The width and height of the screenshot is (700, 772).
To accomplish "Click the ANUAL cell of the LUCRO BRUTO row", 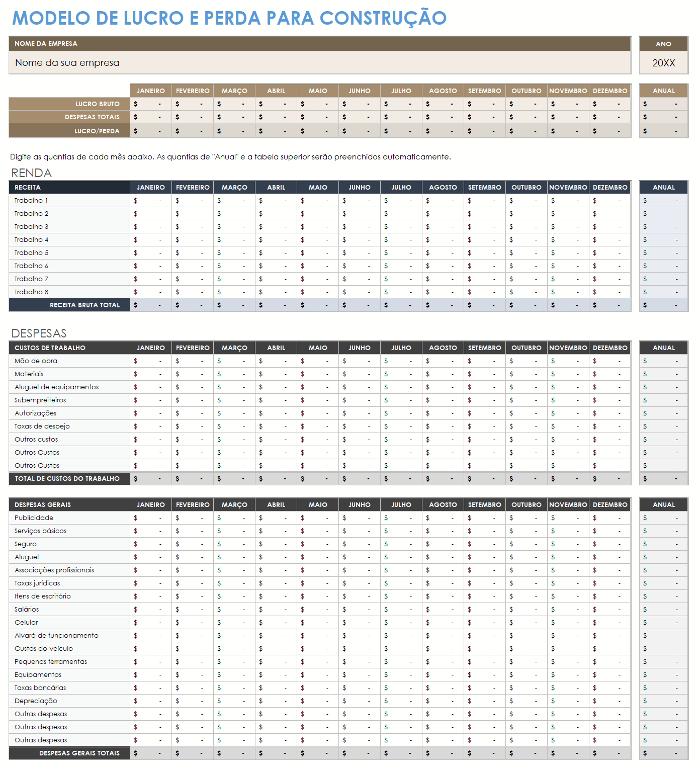I will (x=664, y=104).
